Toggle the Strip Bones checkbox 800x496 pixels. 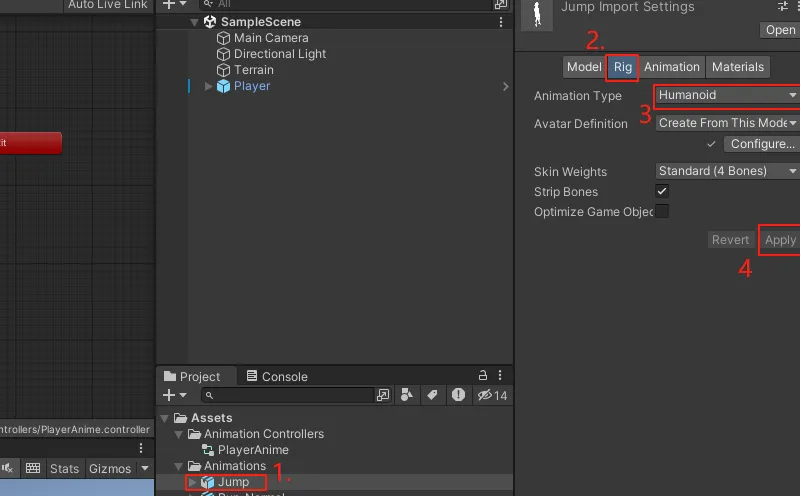pyautogui.click(x=662, y=191)
